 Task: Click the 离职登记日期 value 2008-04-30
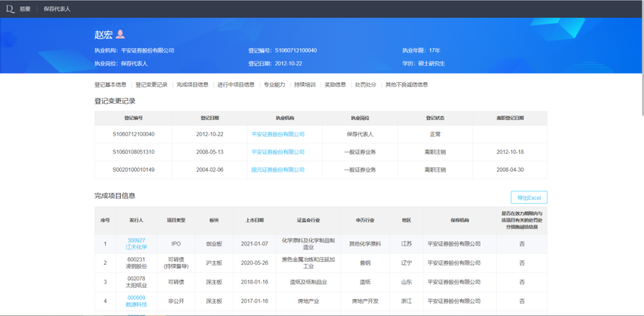tap(510, 170)
